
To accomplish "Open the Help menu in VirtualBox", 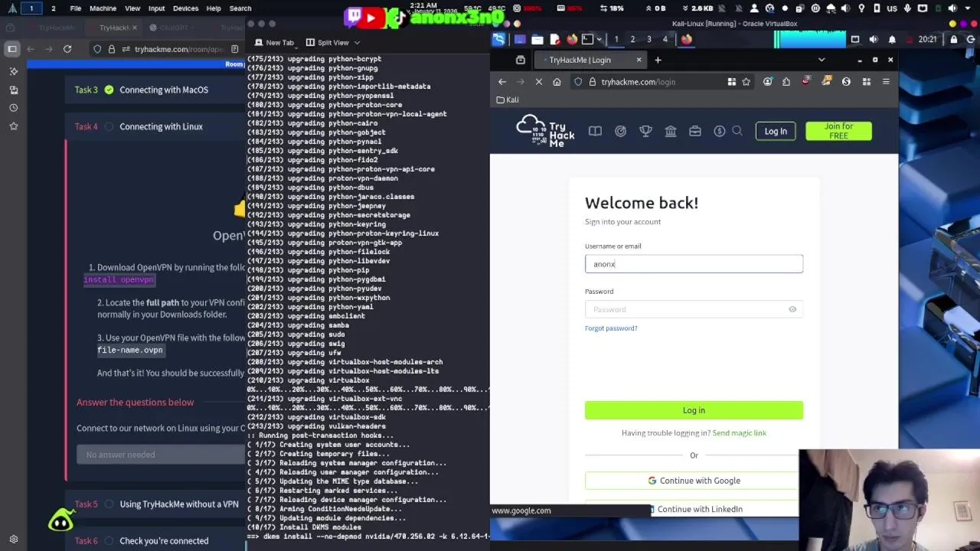I will (214, 8).
